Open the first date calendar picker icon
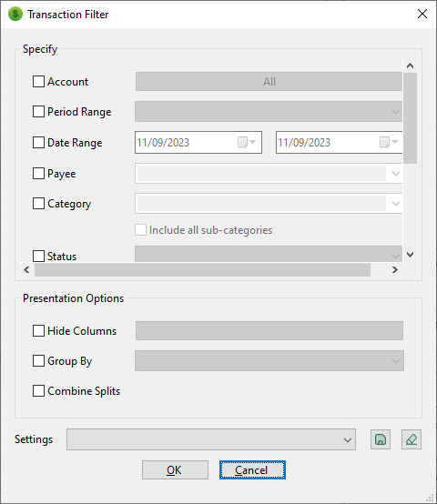This screenshot has height=504, width=437. click(247, 142)
